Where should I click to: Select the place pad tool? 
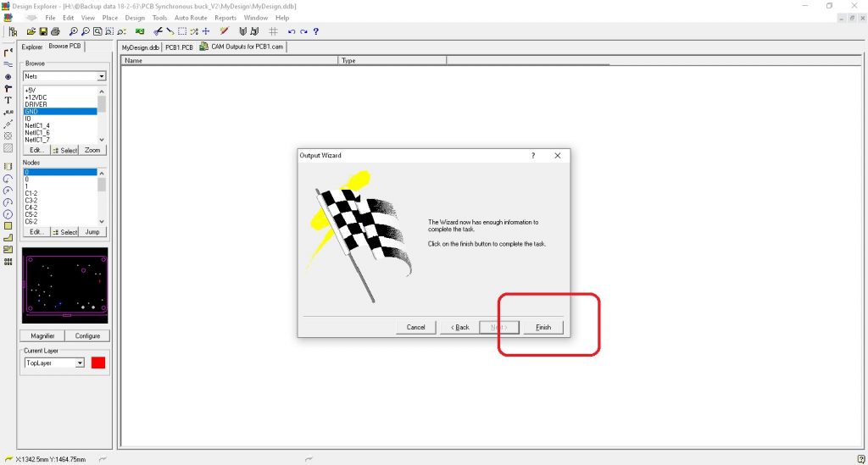tap(8, 76)
